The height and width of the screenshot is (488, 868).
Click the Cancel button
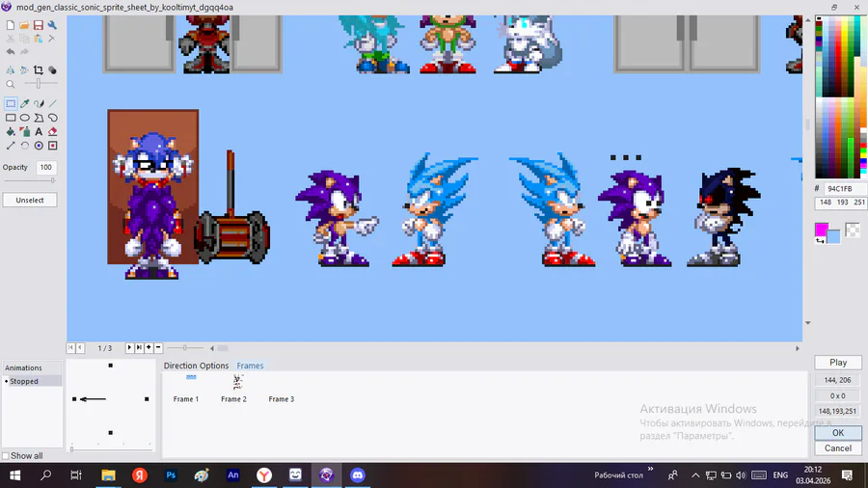point(838,448)
